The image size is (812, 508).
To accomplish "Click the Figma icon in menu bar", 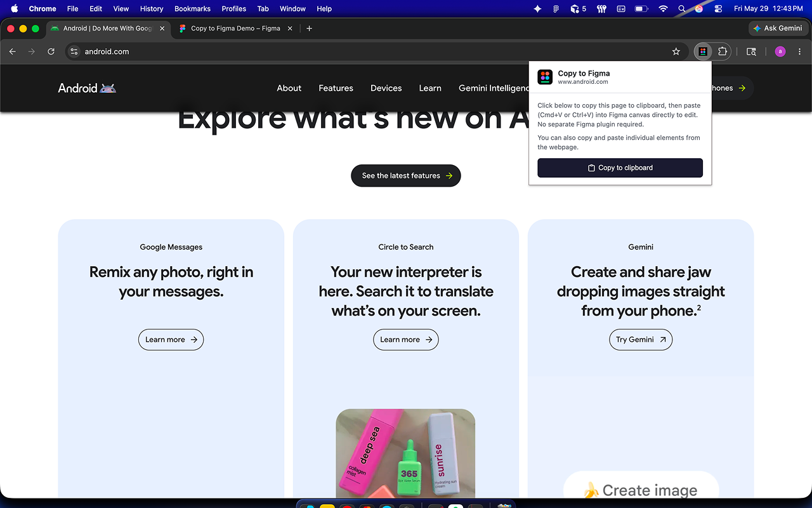I will pos(556,9).
